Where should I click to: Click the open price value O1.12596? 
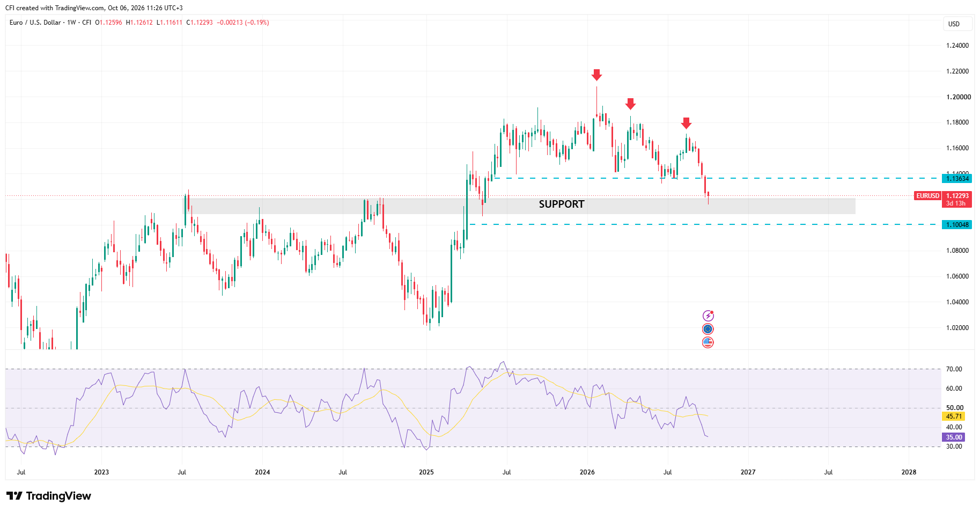click(x=109, y=23)
